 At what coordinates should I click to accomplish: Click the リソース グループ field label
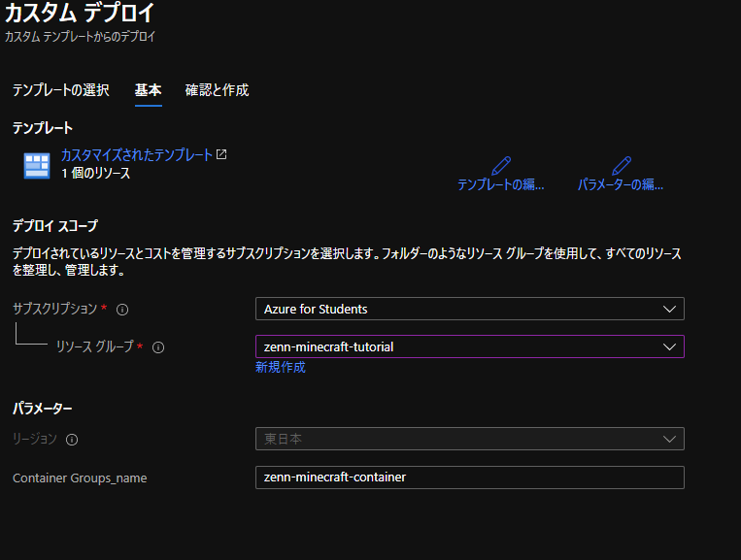coord(94,346)
